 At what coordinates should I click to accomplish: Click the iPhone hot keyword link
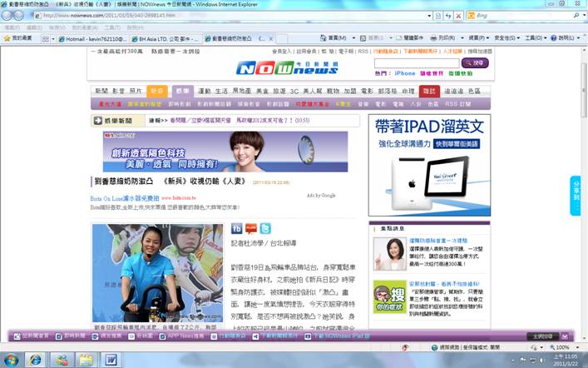point(405,73)
